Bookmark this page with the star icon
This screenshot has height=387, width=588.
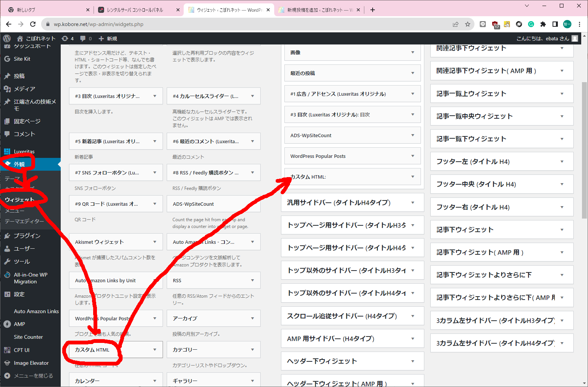468,24
